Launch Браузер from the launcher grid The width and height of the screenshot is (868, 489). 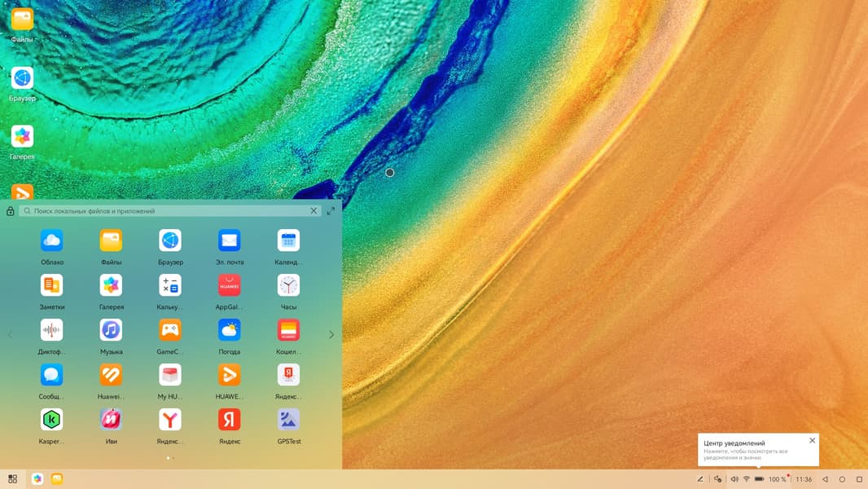tap(170, 241)
